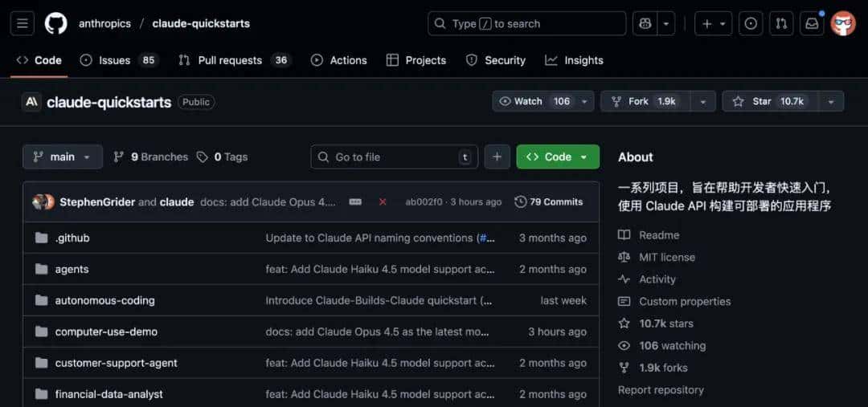Click the Anthropic repo avatar icon
Screen dimensions: 868x407
click(31, 102)
